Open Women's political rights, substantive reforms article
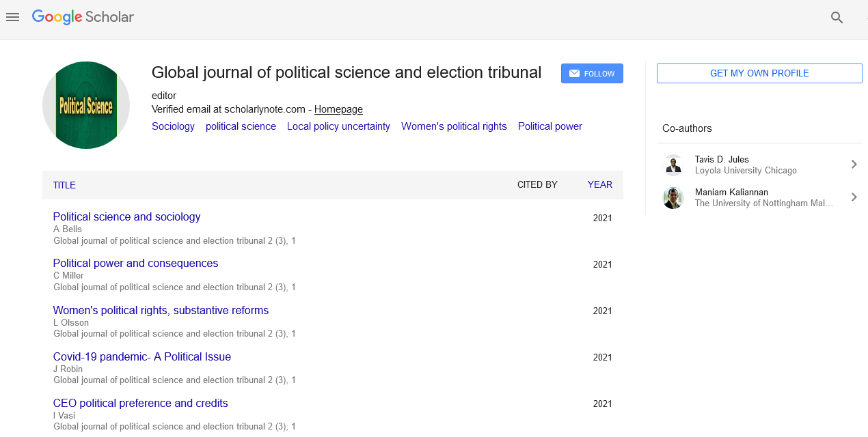868x437 pixels. (x=161, y=310)
